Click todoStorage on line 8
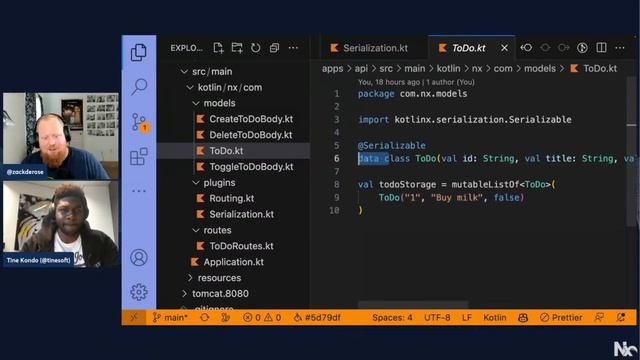 click(407, 184)
